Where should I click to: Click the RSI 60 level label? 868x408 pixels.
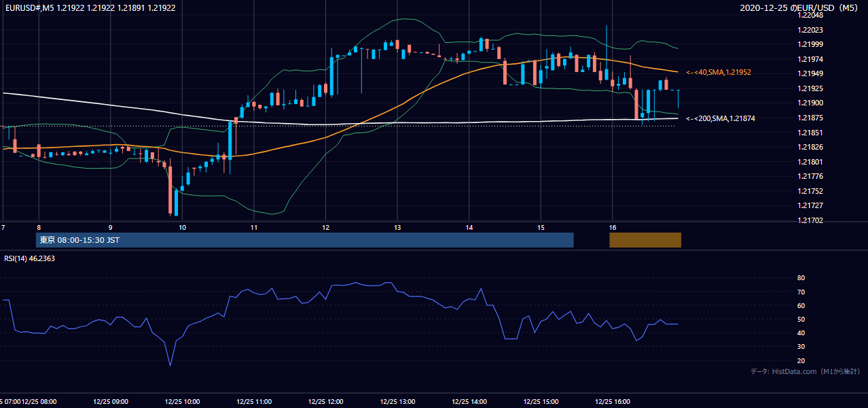(801, 305)
